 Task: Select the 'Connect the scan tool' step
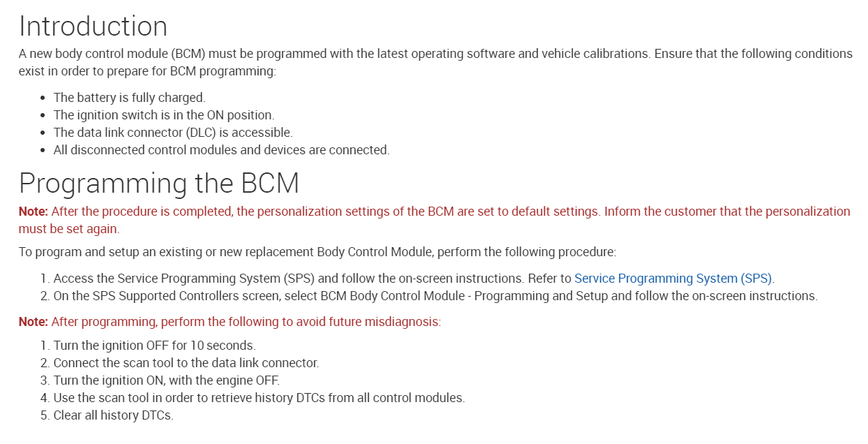tap(186, 363)
